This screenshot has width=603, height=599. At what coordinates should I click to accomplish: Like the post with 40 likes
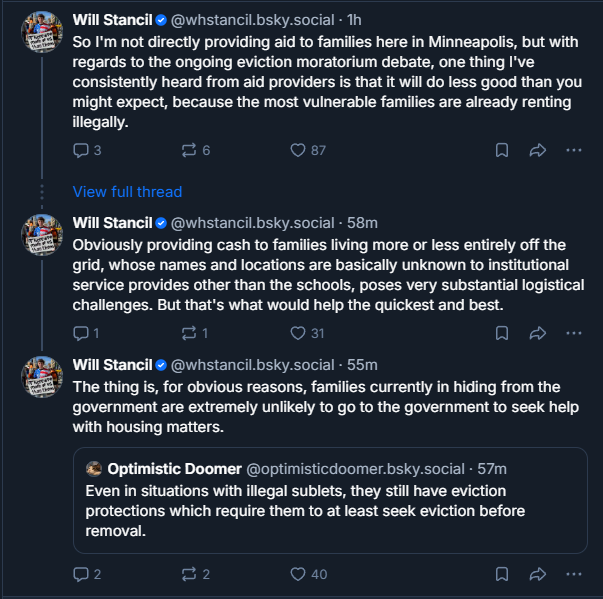coord(308,574)
